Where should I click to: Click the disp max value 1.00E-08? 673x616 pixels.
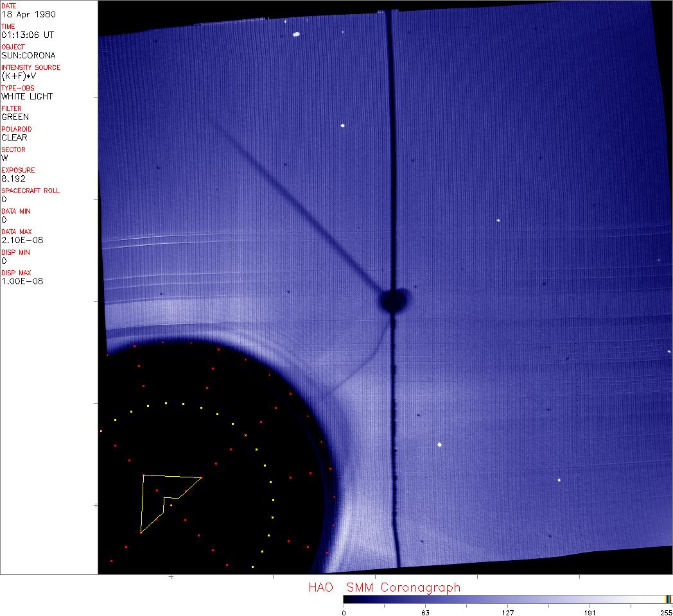point(22,281)
